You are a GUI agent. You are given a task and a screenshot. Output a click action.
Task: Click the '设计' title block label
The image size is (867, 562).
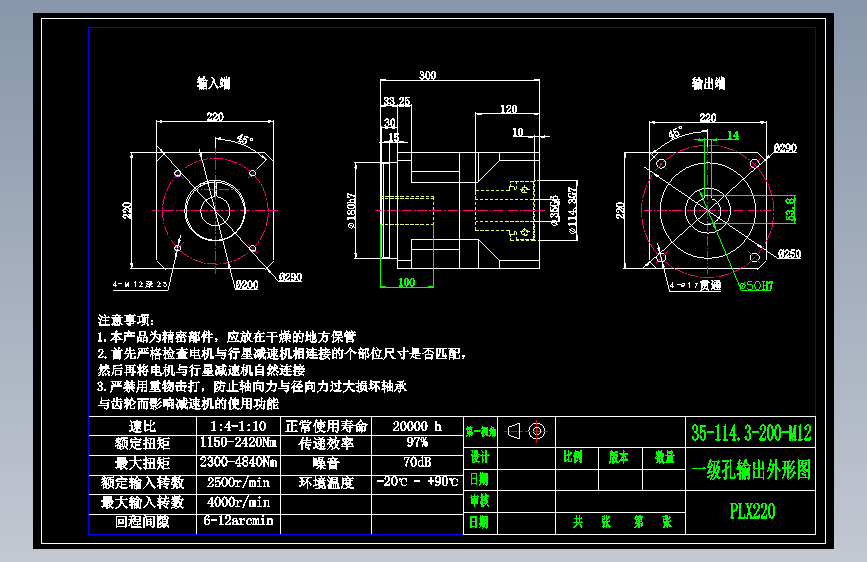pyautogui.click(x=479, y=457)
